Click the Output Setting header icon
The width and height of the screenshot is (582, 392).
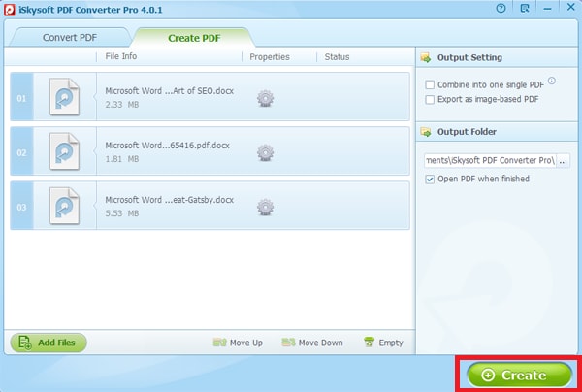click(426, 57)
